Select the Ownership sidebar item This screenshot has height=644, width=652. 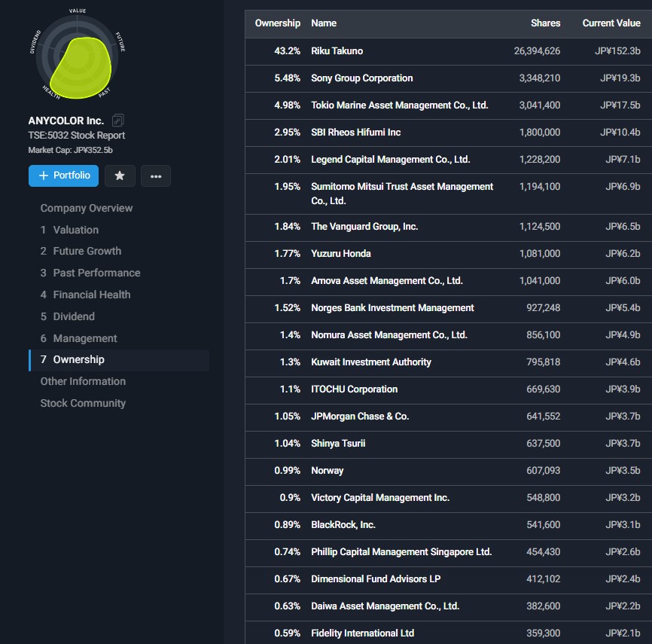[x=119, y=360]
